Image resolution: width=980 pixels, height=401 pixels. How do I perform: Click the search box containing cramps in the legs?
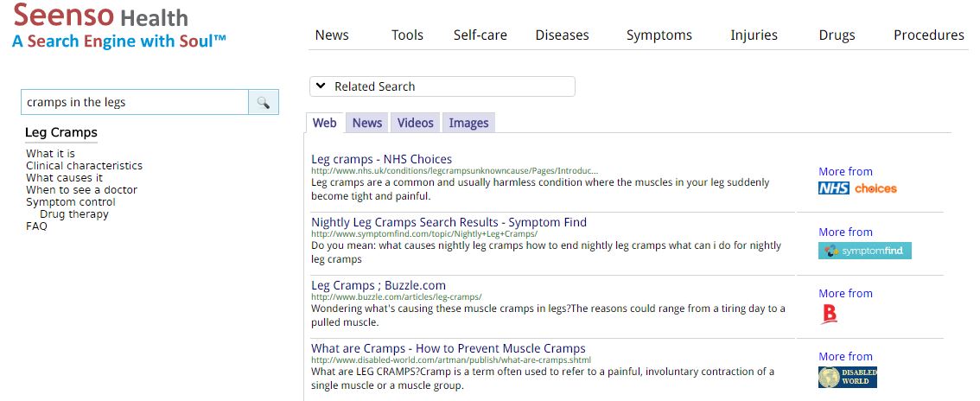pos(134,102)
